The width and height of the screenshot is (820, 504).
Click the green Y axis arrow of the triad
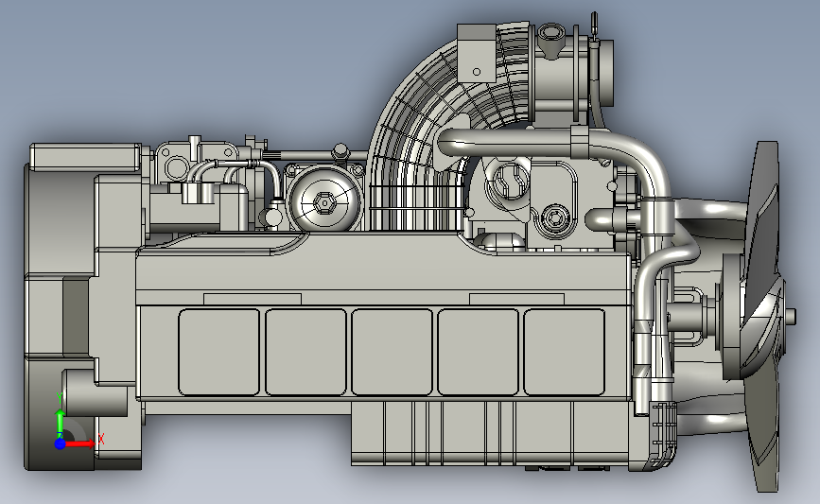point(60,424)
